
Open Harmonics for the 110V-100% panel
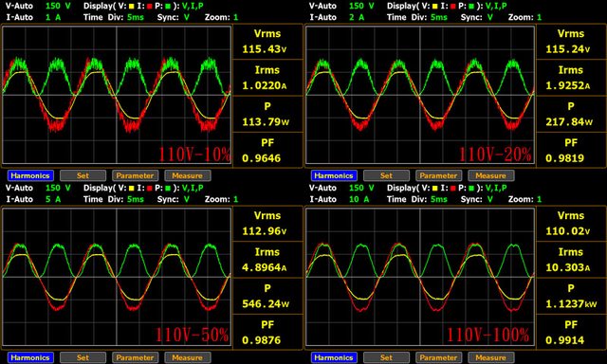tap(334, 357)
